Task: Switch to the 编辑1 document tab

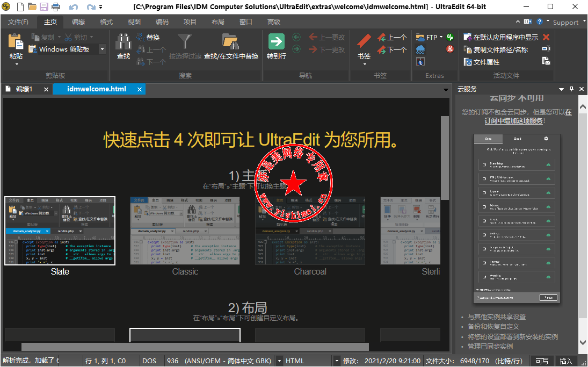Action: (x=24, y=89)
